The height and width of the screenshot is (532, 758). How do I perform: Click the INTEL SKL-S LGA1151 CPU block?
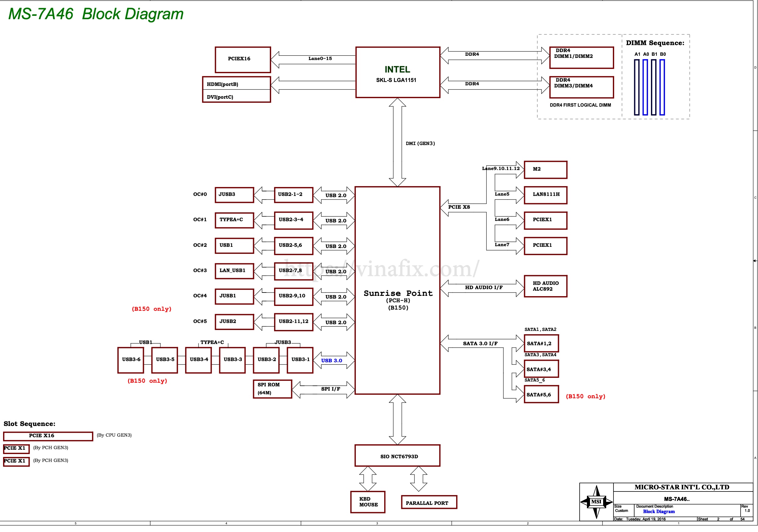(x=398, y=72)
